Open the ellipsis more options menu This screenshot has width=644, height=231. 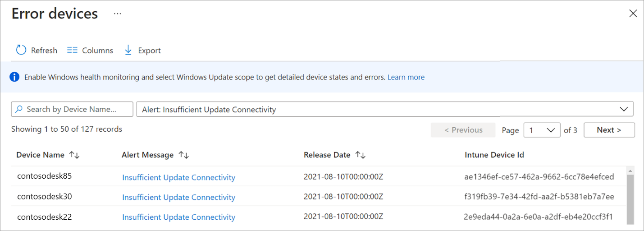(118, 14)
